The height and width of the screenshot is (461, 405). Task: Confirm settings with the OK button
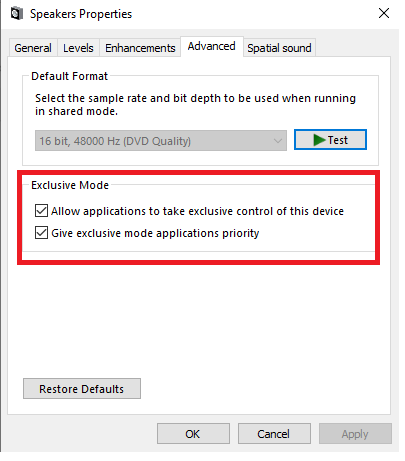193,434
